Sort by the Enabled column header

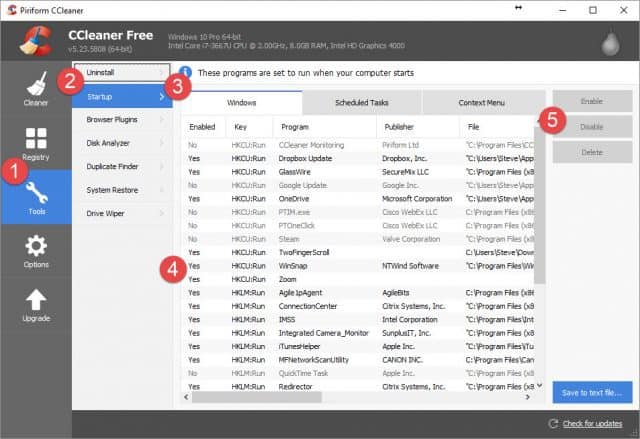(202, 127)
